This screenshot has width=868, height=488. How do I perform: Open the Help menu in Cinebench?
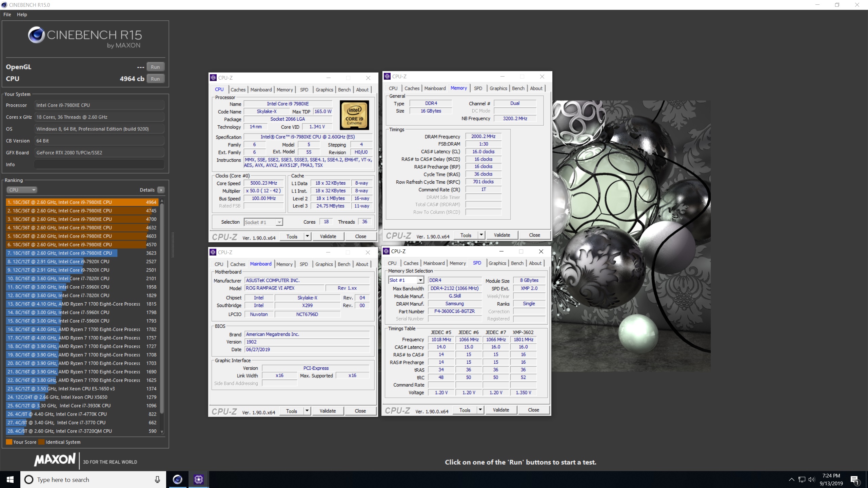[x=22, y=15]
